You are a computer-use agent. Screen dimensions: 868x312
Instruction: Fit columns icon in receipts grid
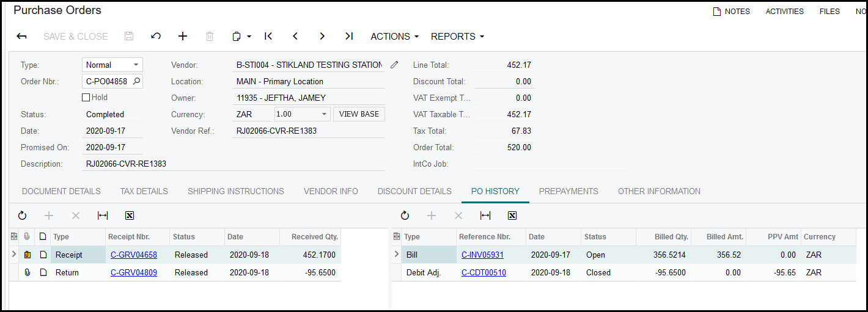tap(103, 216)
